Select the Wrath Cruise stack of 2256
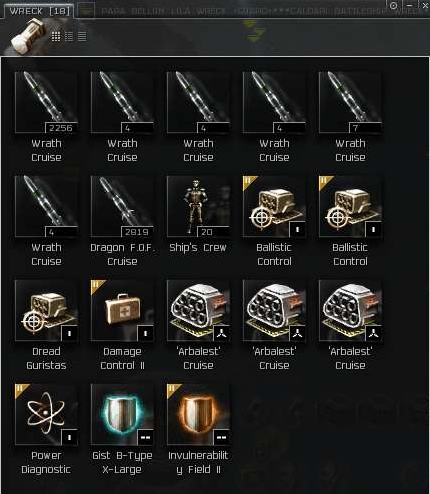 (46, 102)
